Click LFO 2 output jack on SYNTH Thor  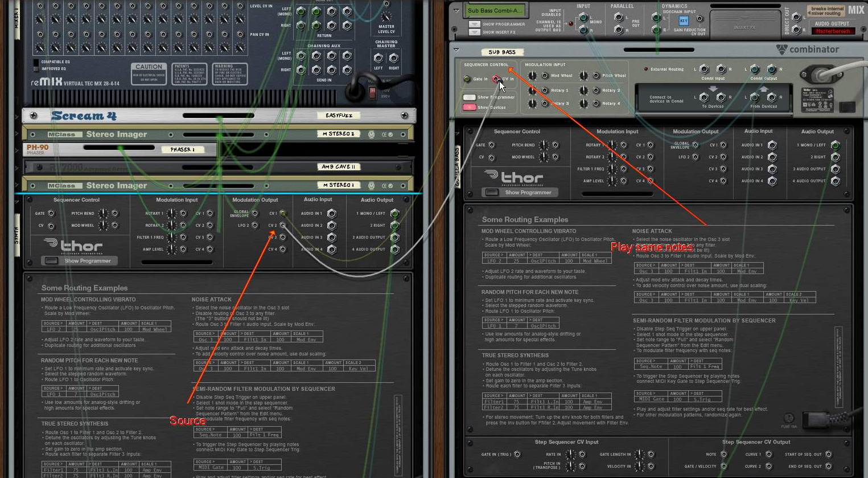click(x=254, y=226)
